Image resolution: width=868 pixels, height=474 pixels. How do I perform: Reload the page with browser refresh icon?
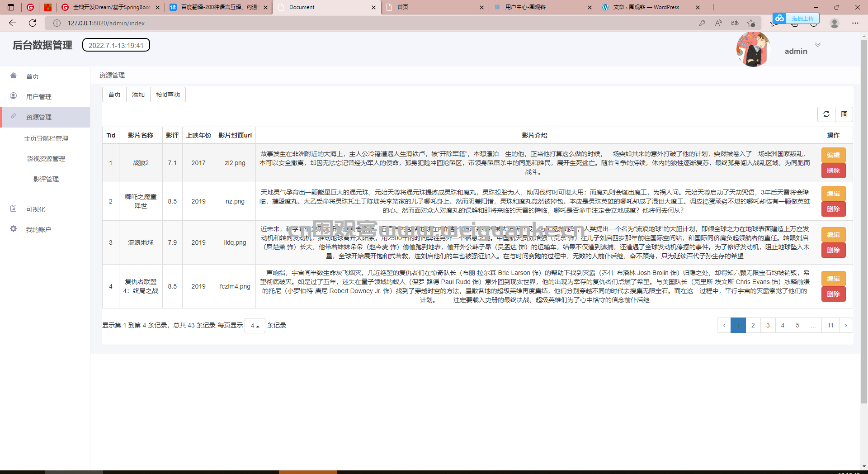tap(33, 23)
